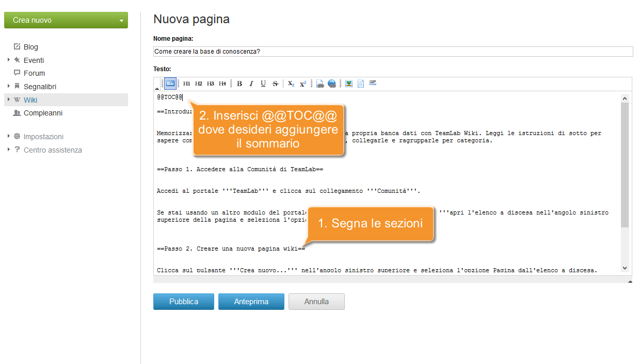The image size is (639, 364).
Task: Toggle the Wiki source mode button
Action: coord(170,84)
